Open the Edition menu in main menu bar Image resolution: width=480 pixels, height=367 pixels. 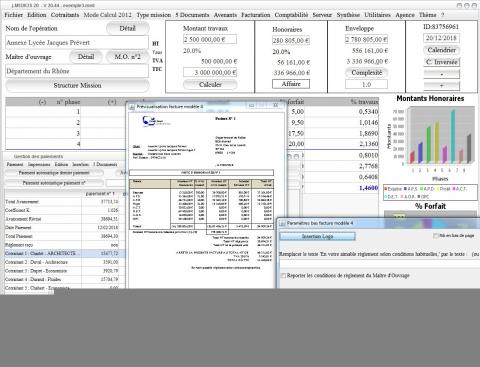pos(37,15)
